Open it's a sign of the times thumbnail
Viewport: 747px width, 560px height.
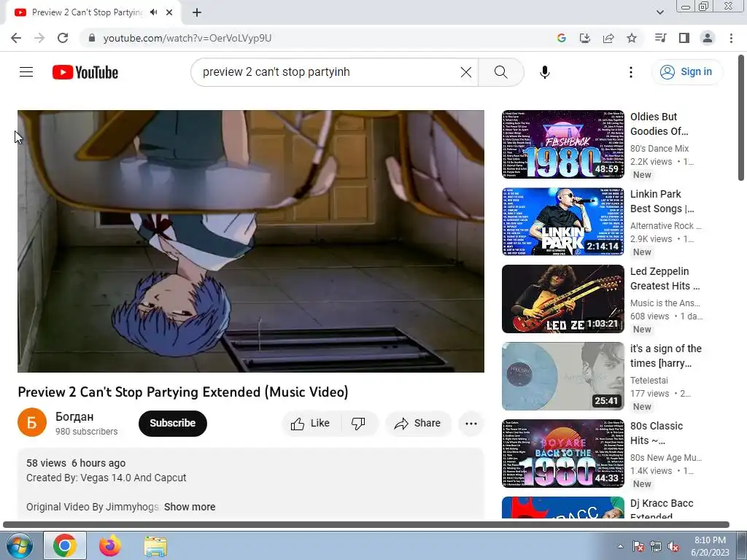tap(563, 376)
